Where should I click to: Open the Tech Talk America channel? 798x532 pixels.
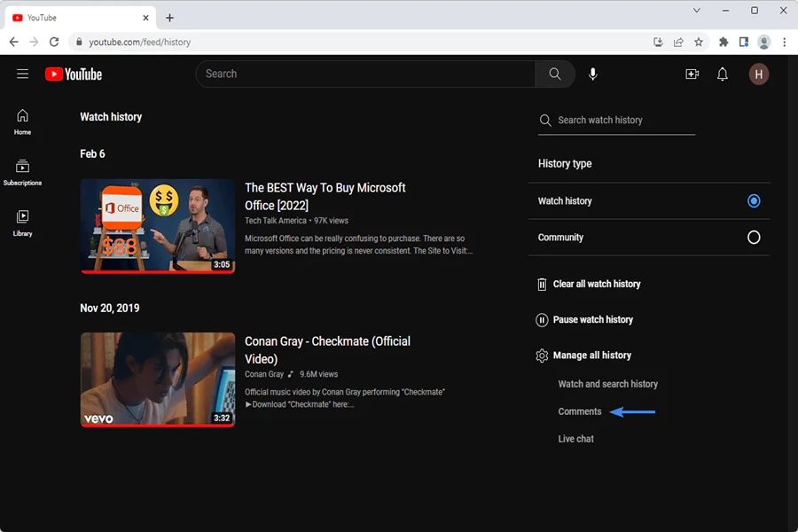[x=276, y=221]
